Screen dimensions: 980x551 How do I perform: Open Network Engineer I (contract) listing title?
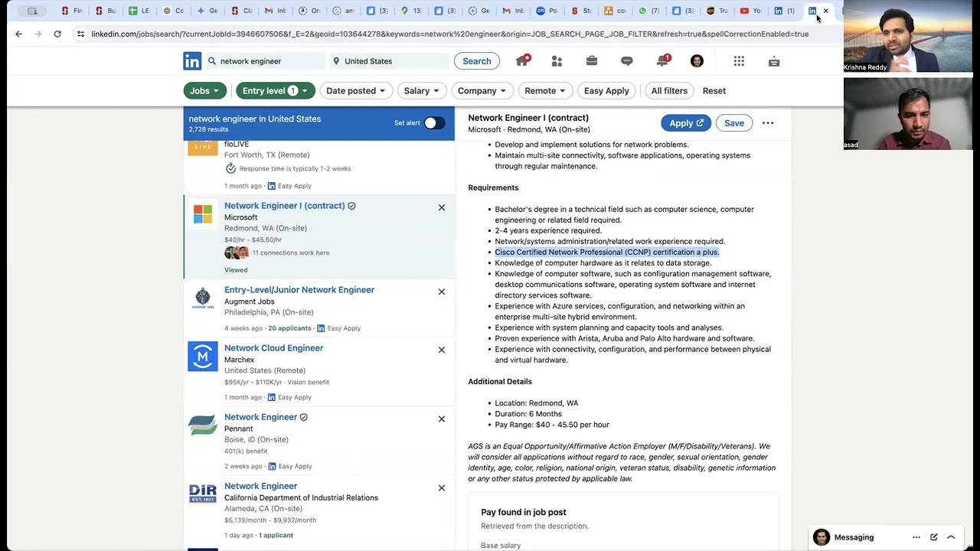pyautogui.click(x=285, y=206)
